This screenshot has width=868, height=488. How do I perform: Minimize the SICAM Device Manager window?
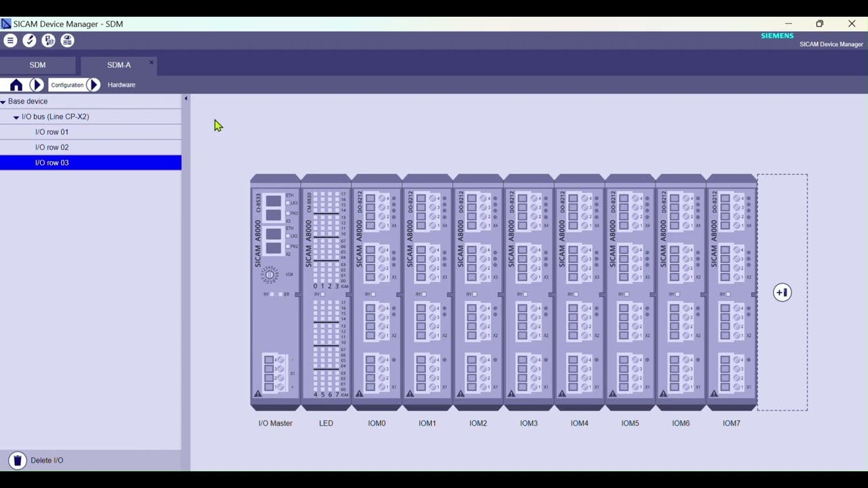[788, 24]
